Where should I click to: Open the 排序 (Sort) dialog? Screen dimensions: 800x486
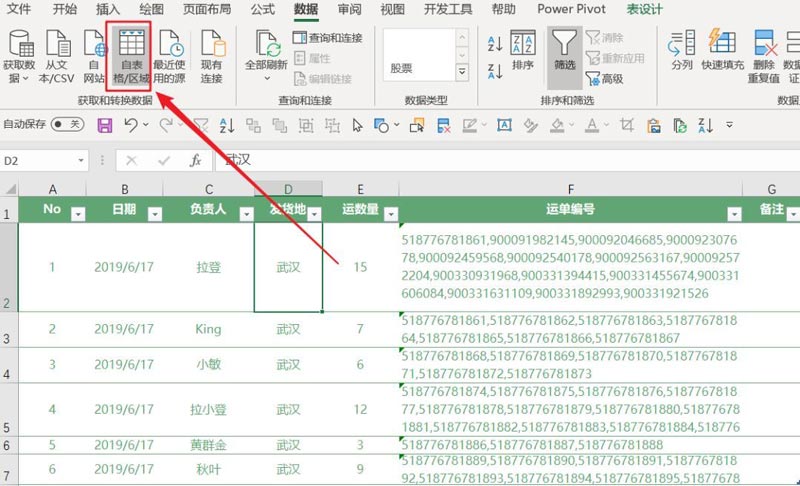(523, 50)
